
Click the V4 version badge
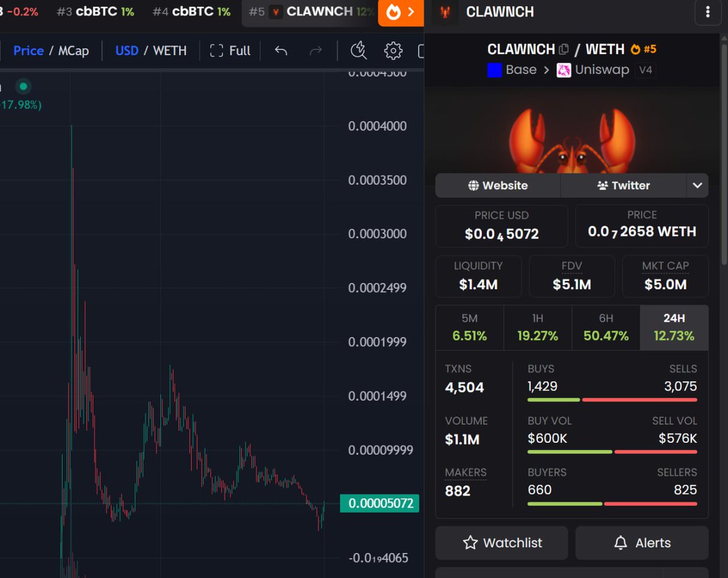[645, 70]
